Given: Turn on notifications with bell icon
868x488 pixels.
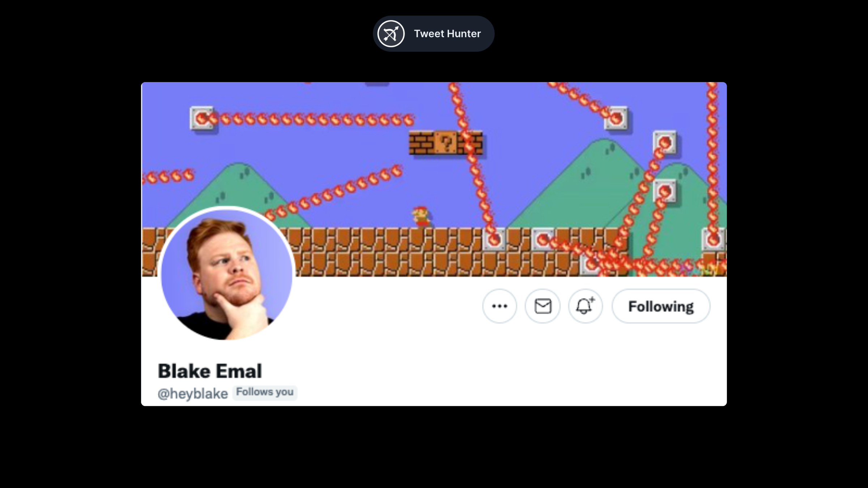Looking at the screenshot, I should [585, 306].
